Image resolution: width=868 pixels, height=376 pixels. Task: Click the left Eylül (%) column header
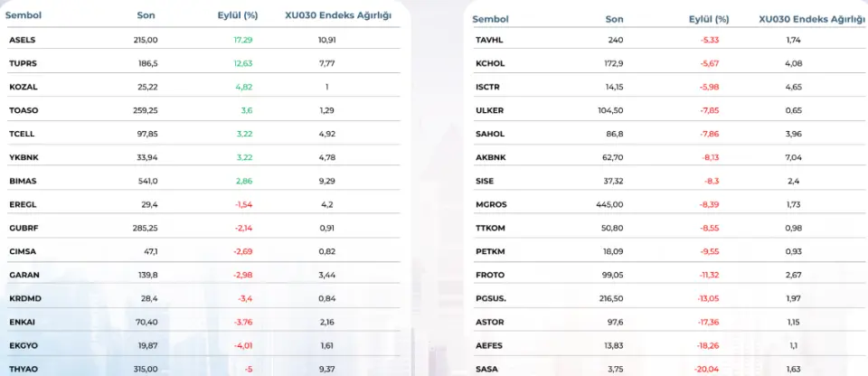[238, 15]
